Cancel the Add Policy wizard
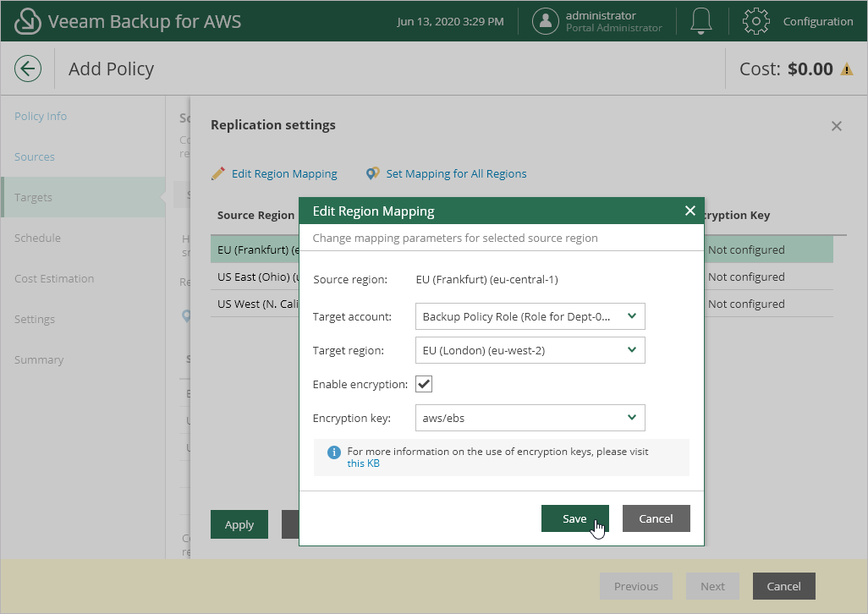Viewport: 868px width, 614px height. pyautogui.click(x=783, y=586)
